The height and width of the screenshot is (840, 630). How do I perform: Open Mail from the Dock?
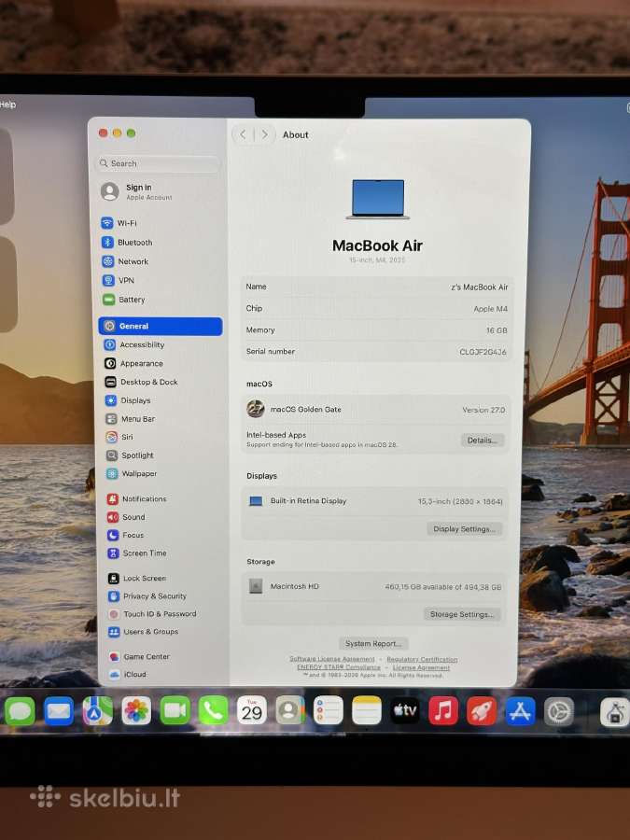pos(59,711)
